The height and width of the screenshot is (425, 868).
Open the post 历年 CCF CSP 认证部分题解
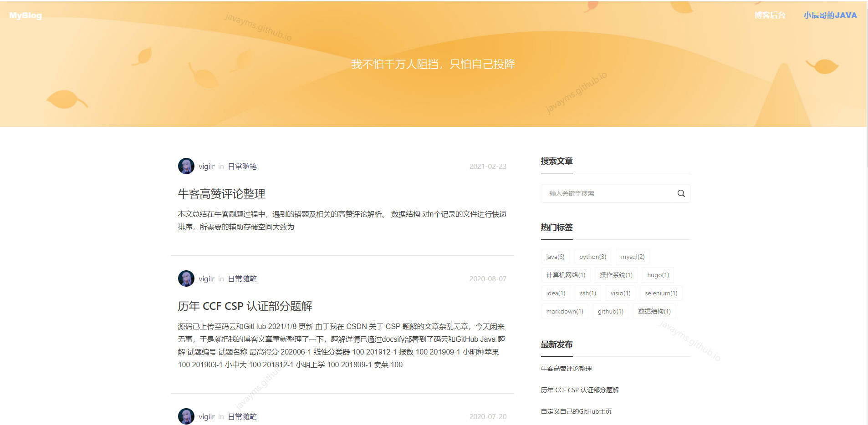(x=245, y=306)
